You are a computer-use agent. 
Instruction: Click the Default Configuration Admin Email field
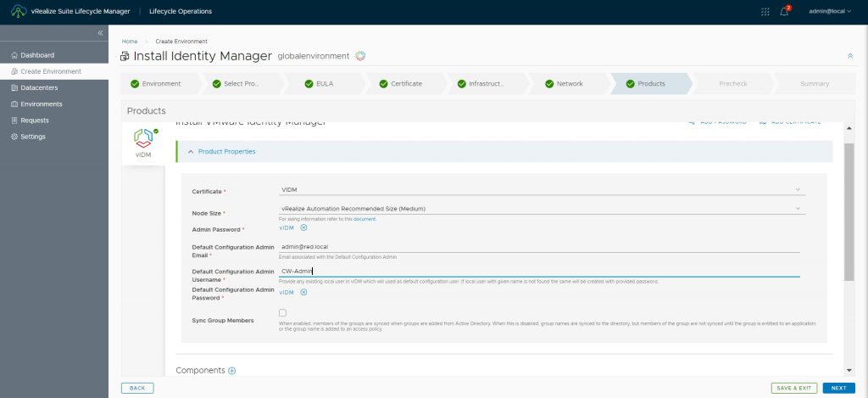539,247
